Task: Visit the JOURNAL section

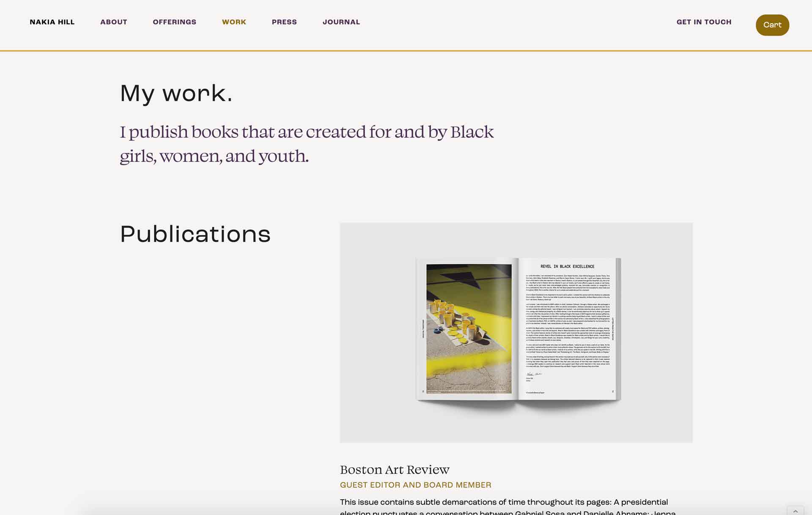Action: (341, 22)
